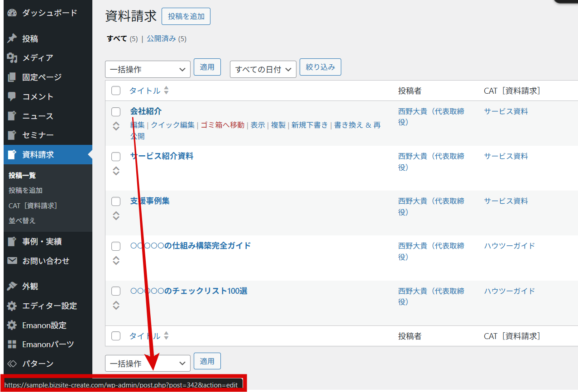Viewport: 578px width, 392px height.
Task: Click the top 適用 button
Action: (x=207, y=67)
